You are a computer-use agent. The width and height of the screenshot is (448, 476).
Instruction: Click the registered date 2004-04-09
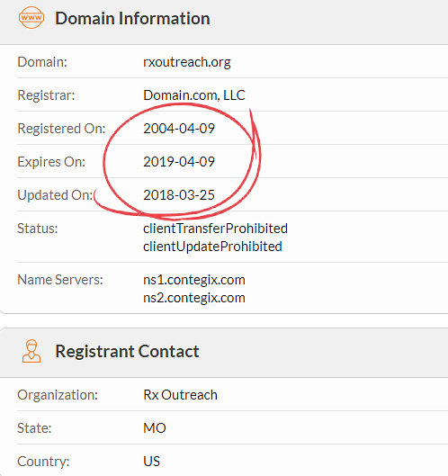[x=179, y=129]
